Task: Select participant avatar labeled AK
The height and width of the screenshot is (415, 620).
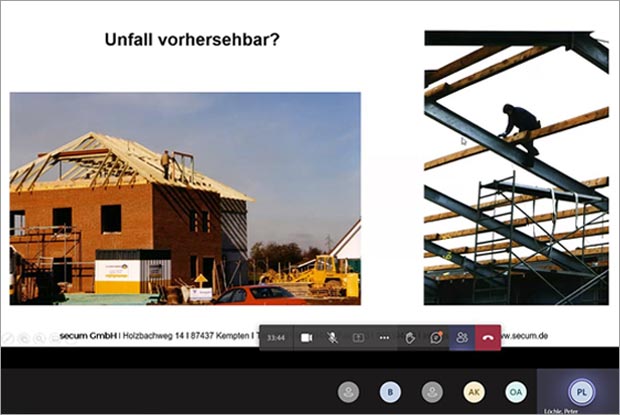Action: [x=474, y=392]
